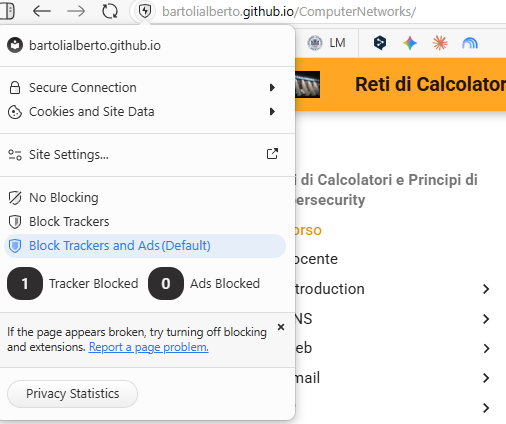Expand Cookies and Site Data submenu

[x=145, y=112]
